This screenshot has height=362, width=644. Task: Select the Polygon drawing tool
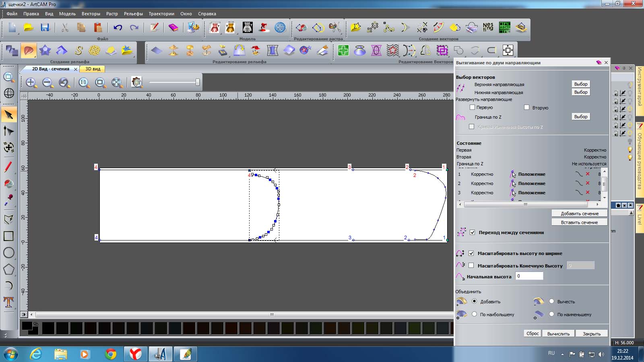point(8,269)
